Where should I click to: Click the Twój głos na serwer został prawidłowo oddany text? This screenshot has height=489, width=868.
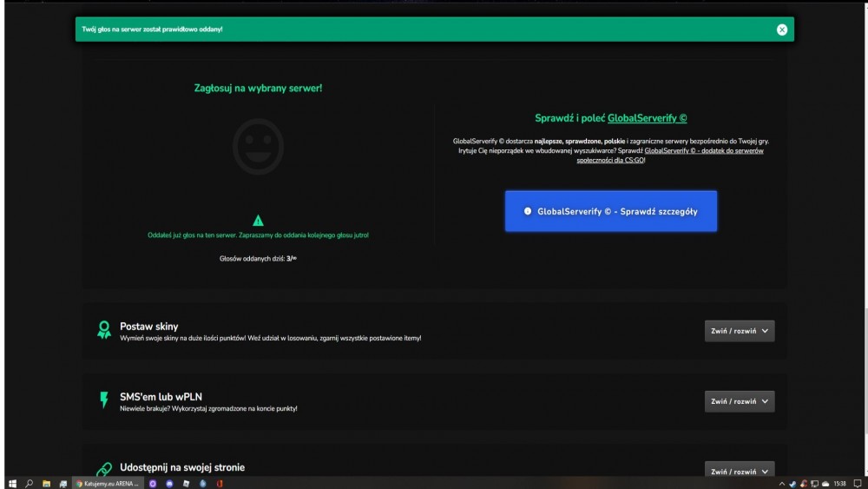[x=152, y=30]
